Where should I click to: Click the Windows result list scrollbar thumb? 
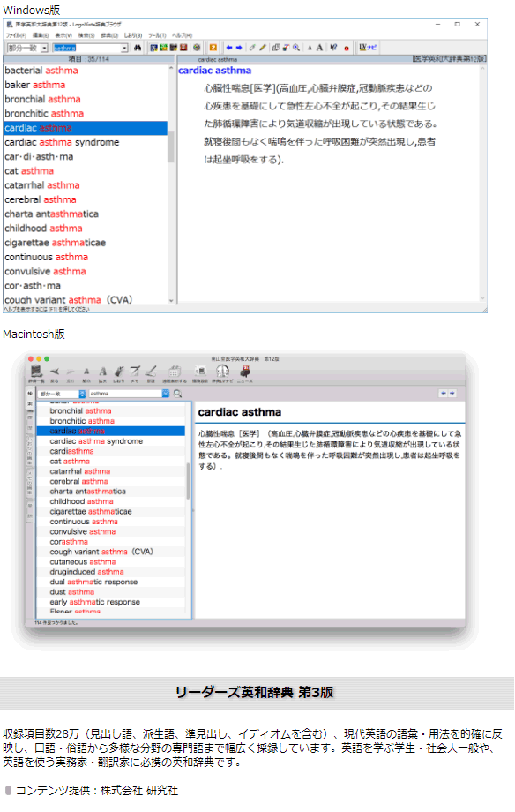point(171,147)
